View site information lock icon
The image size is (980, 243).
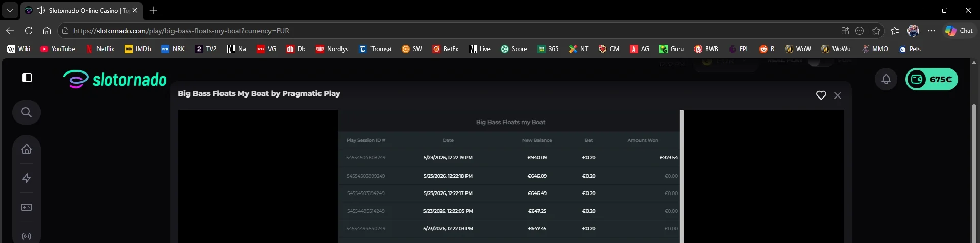pyautogui.click(x=65, y=31)
